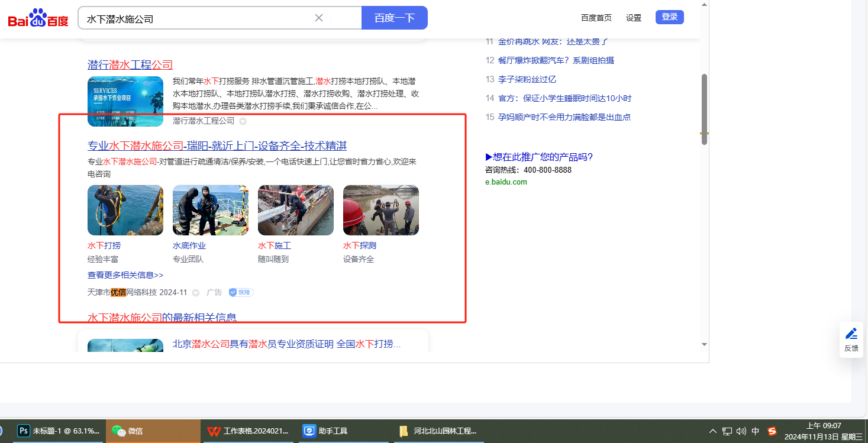Toggle the 中 input language indicator
Screen dimensions: 868x443
(x=756, y=431)
